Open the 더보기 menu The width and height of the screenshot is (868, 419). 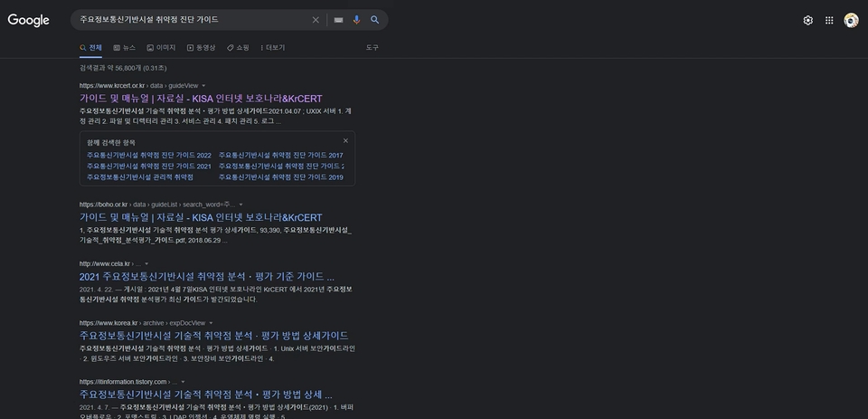272,48
